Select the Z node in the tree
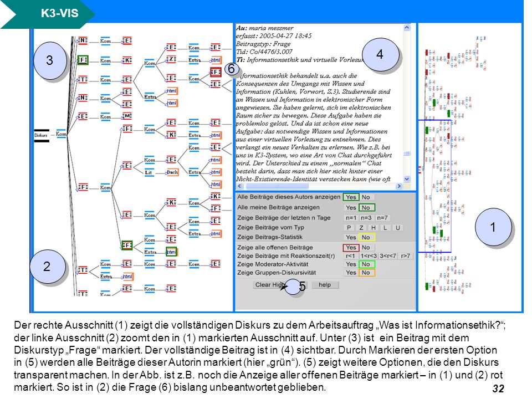The width and height of the screenshot is (532, 399). [x=171, y=59]
